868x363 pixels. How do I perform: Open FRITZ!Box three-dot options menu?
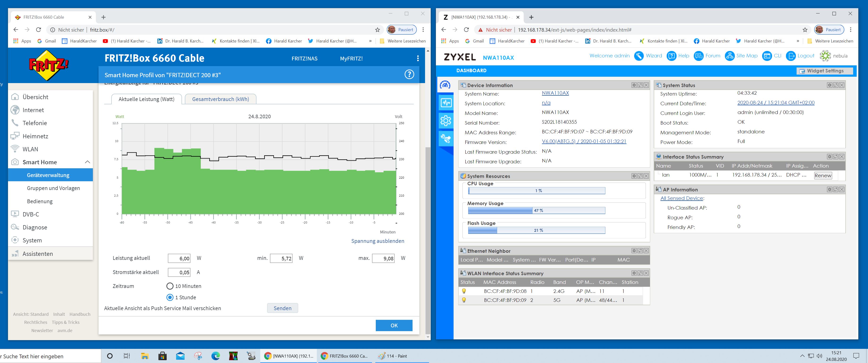(x=418, y=58)
